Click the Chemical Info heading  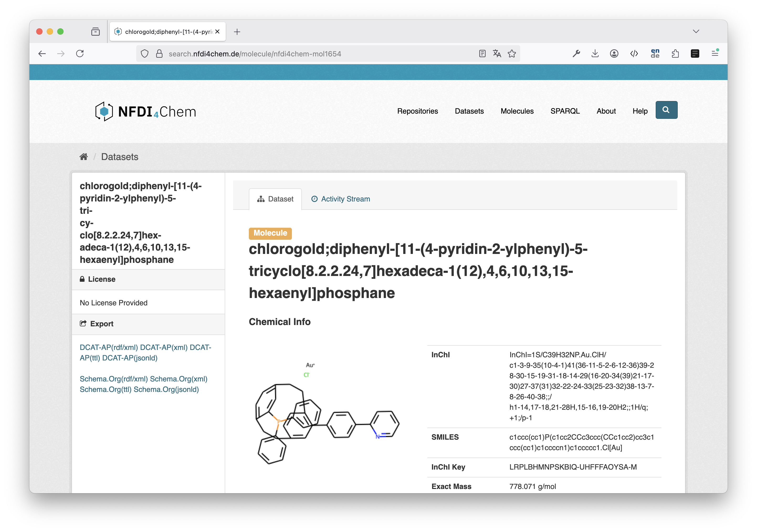point(280,322)
